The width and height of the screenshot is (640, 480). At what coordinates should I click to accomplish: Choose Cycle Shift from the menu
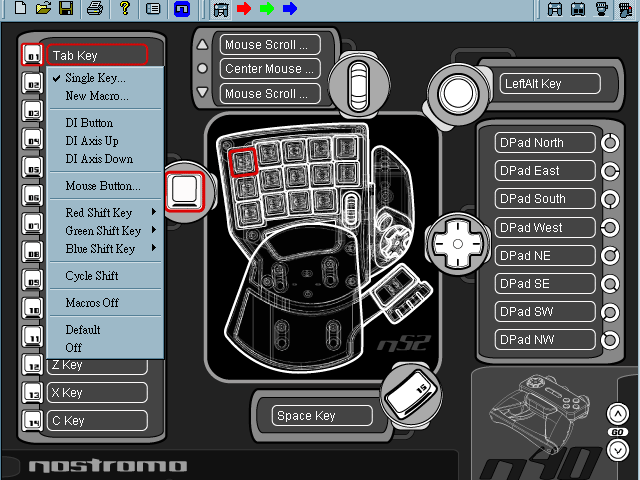(106, 276)
